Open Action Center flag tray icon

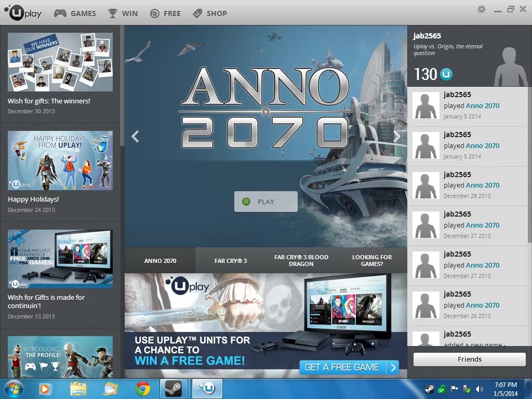[x=454, y=389]
